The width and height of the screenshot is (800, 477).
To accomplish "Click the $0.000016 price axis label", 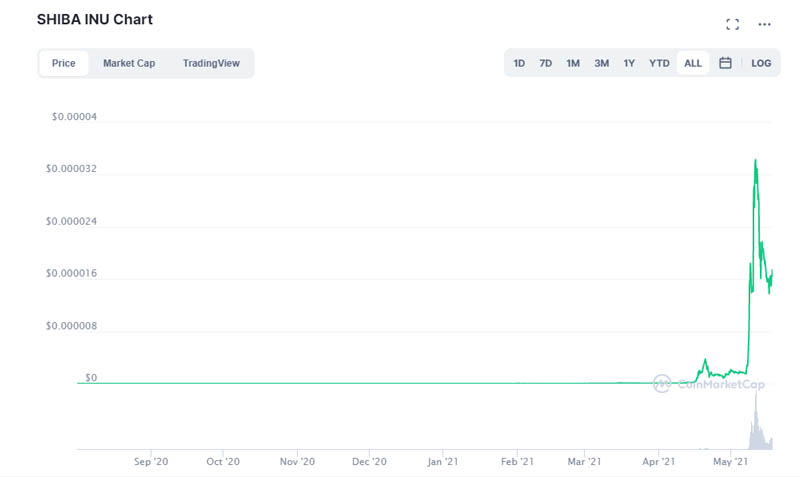I will point(71,273).
